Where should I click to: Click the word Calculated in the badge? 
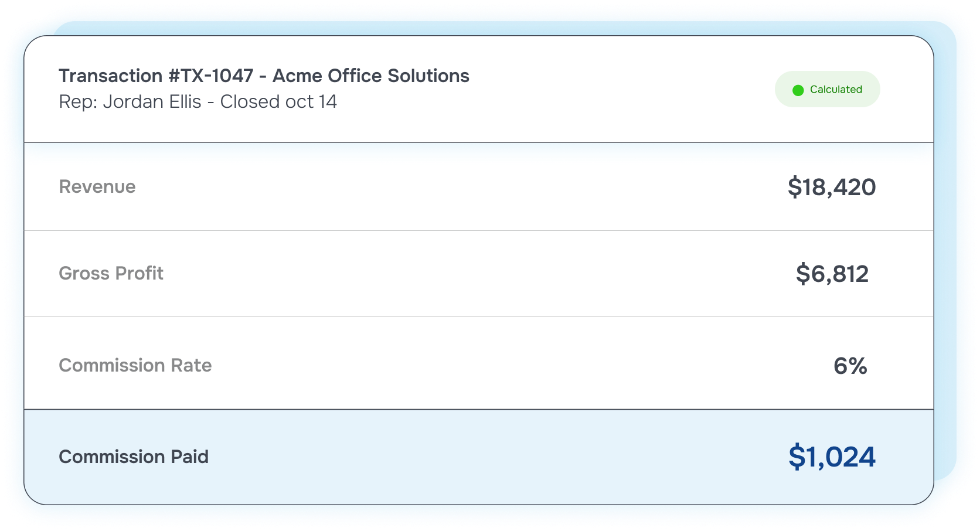836,89
